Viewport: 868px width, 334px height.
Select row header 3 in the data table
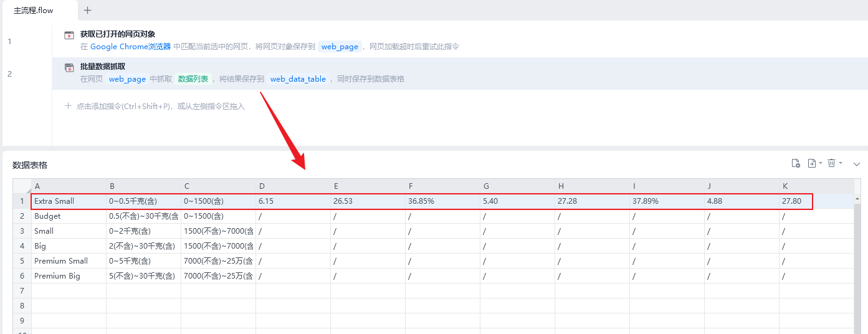click(x=22, y=231)
